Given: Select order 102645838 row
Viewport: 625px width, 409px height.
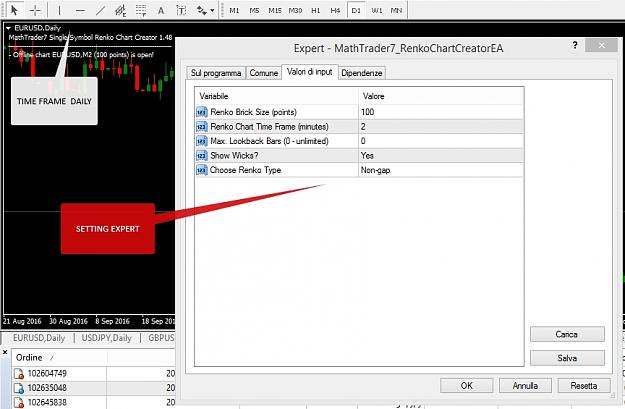Looking at the screenshot, I should (x=94, y=402).
